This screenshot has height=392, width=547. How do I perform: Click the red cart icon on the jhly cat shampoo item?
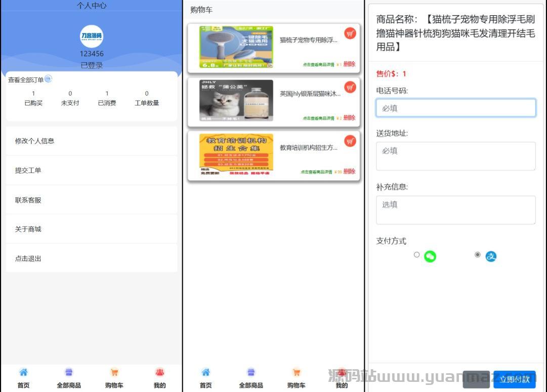tap(350, 87)
